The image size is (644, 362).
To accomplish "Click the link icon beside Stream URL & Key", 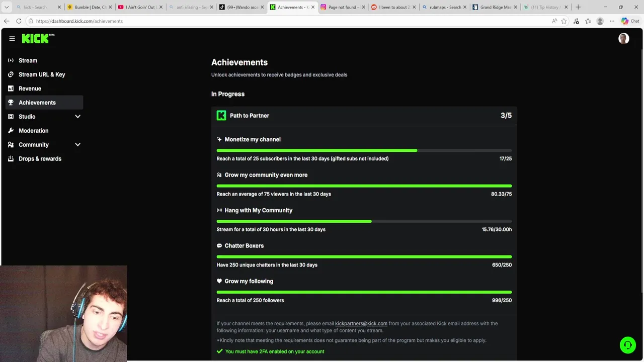I will (x=11, y=74).
